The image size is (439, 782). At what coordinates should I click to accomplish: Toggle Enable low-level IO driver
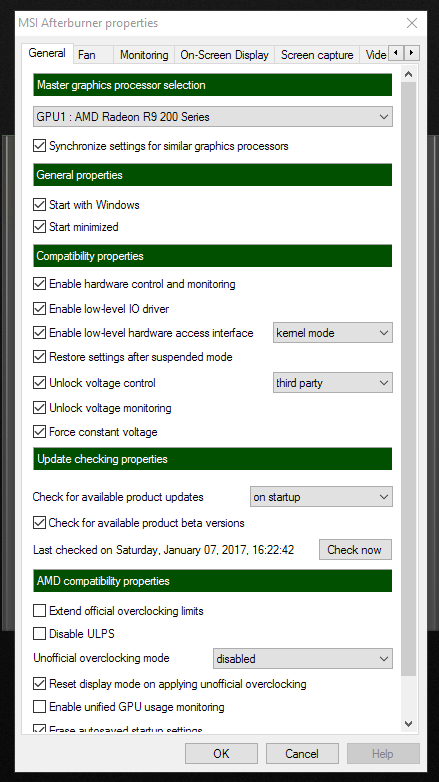tap(39, 309)
